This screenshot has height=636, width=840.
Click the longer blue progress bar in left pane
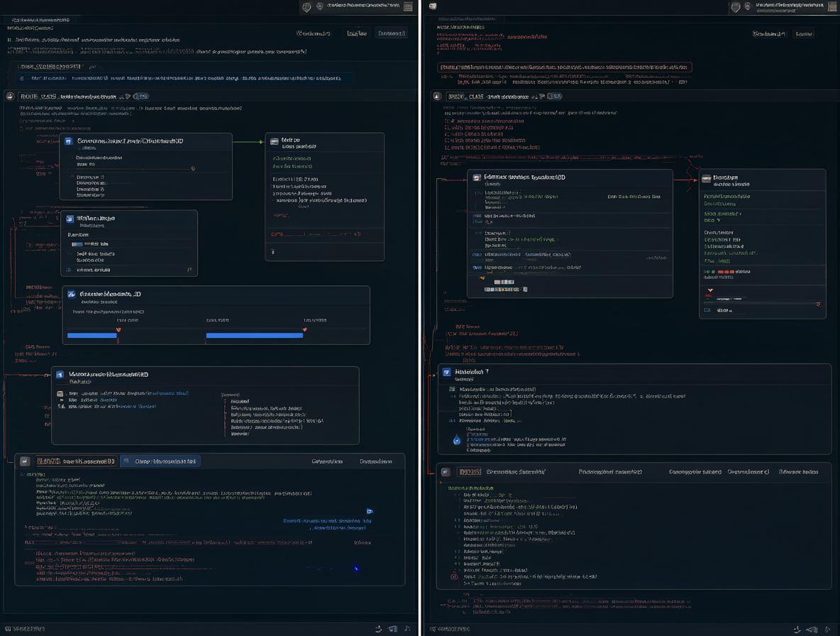[255, 336]
